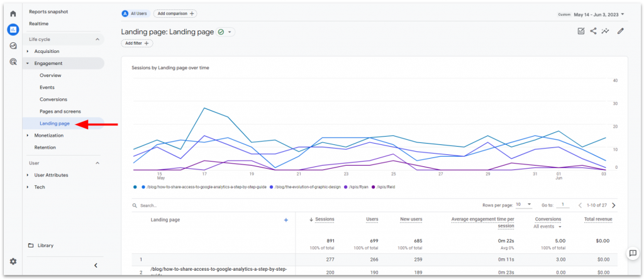Open the Home icon in left rail
This screenshot has height=279, width=644.
tap(13, 13)
